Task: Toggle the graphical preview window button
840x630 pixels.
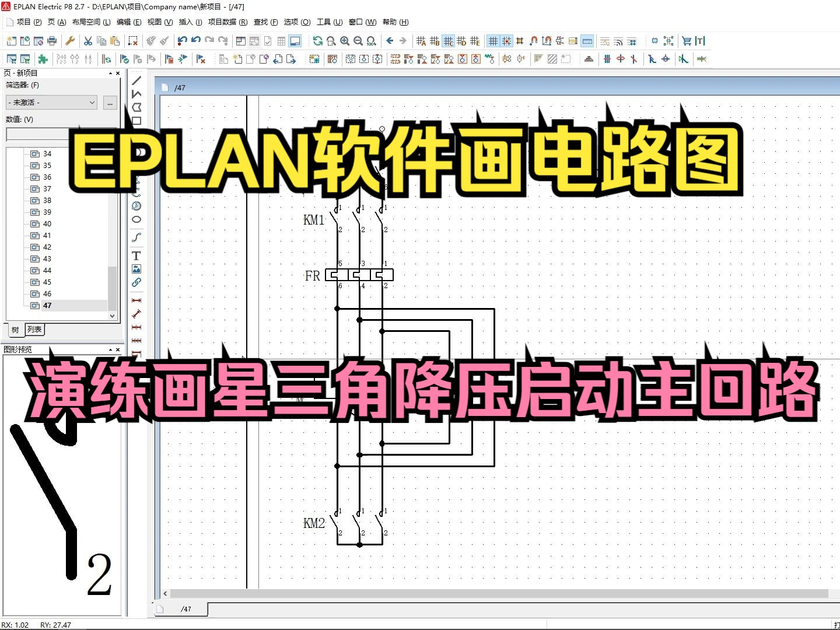Action: (x=295, y=41)
